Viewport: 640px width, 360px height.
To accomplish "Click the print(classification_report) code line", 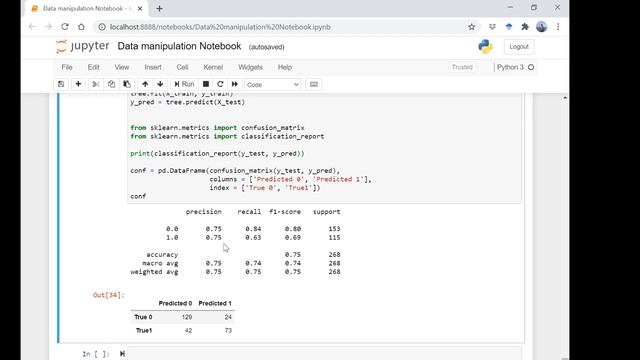I will pos(217,153).
